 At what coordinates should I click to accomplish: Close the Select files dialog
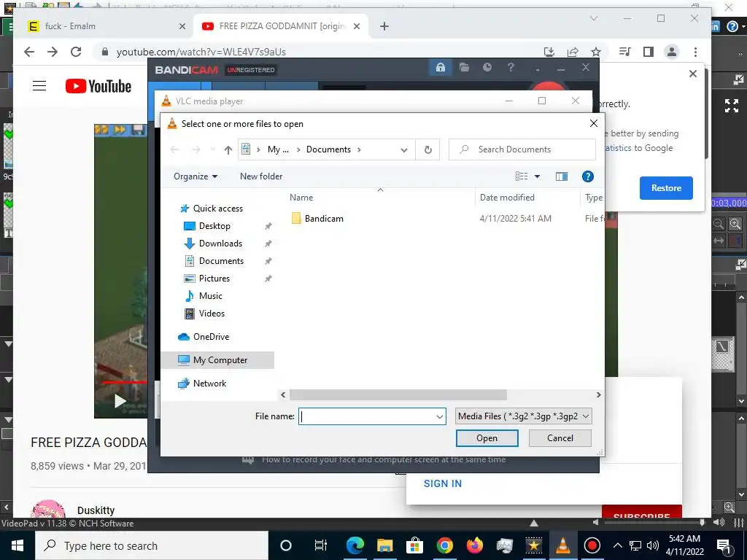click(x=593, y=124)
